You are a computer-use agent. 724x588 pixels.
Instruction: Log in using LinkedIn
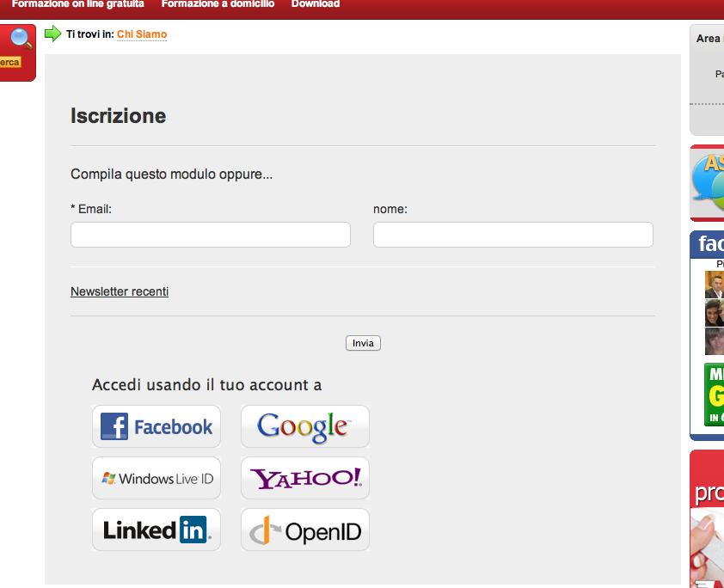(x=156, y=530)
